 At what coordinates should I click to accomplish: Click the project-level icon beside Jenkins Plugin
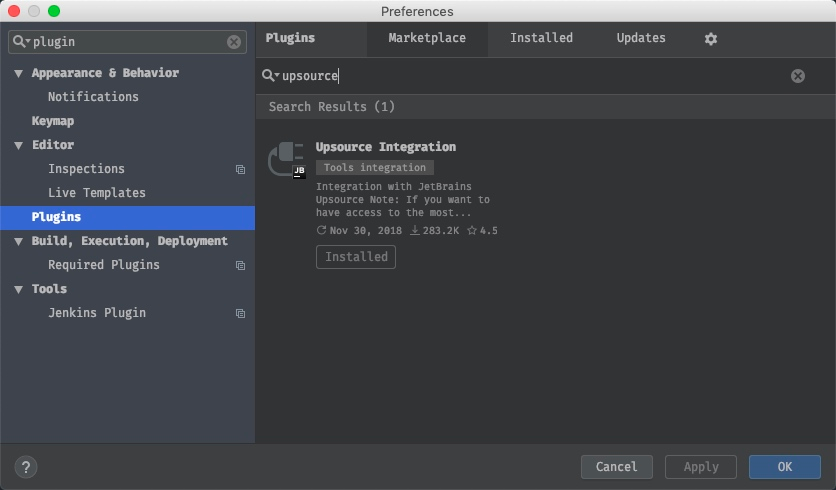(240, 314)
